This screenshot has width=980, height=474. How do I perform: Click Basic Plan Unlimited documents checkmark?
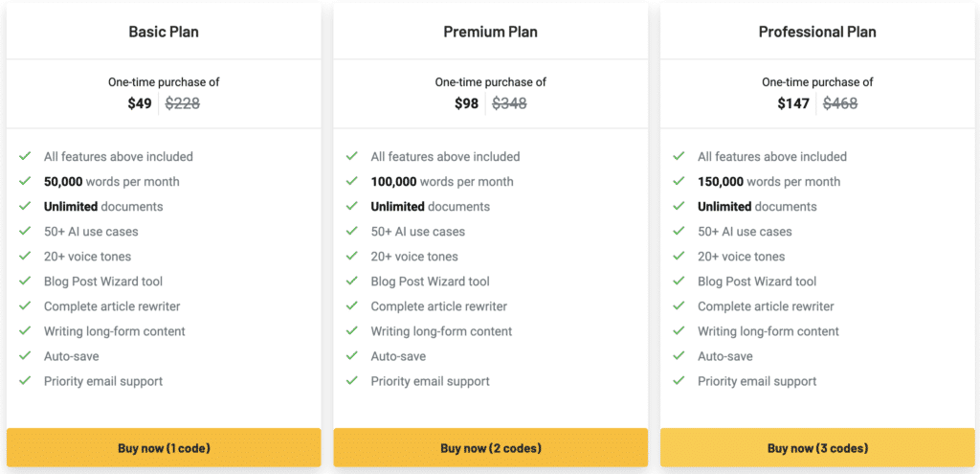tap(25, 206)
